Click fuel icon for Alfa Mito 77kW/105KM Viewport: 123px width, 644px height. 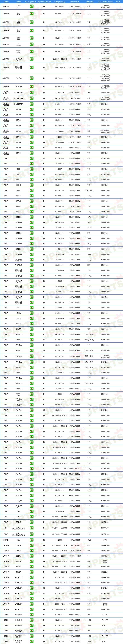tap(31, 148)
